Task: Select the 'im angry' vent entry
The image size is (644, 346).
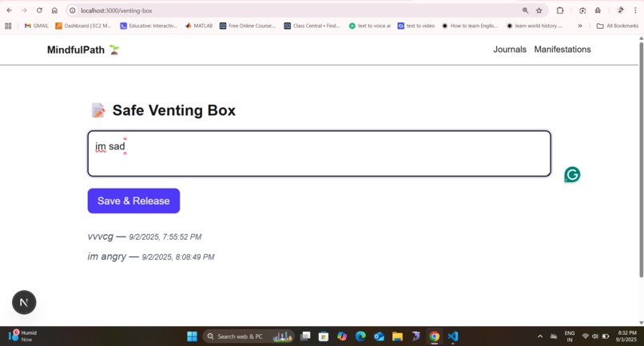Action: click(151, 257)
